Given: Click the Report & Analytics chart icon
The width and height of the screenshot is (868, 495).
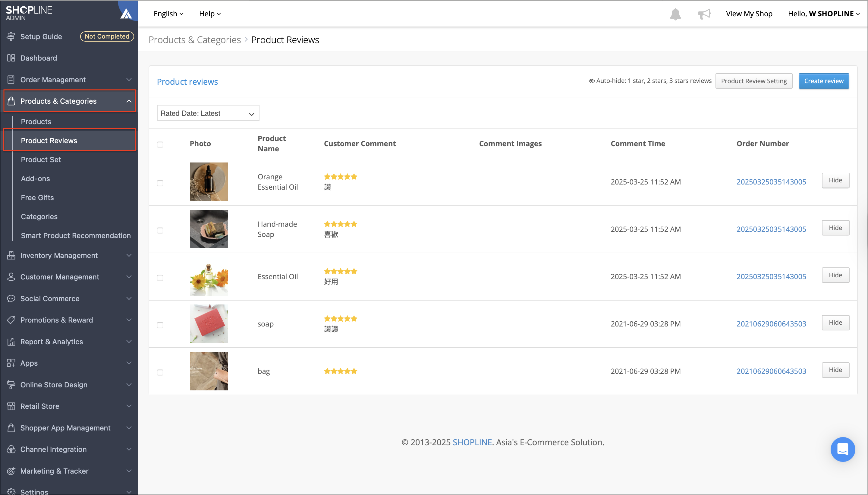Looking at the screenshot, I should pos(11,342).
